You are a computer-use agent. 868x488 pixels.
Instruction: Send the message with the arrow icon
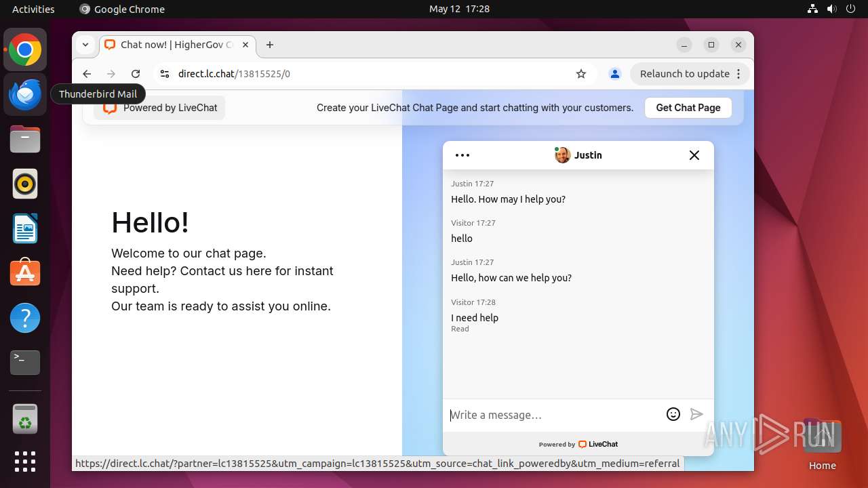click(x=696, y=414)
